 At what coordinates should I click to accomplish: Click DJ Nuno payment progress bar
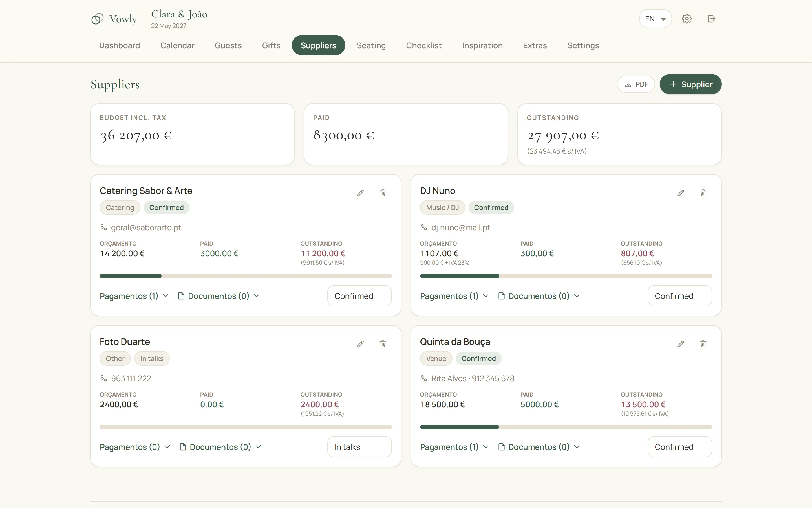(566, 276)
